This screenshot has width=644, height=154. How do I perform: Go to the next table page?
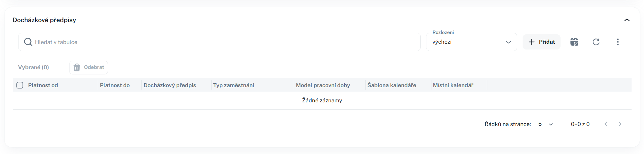(x=620, y=124)
